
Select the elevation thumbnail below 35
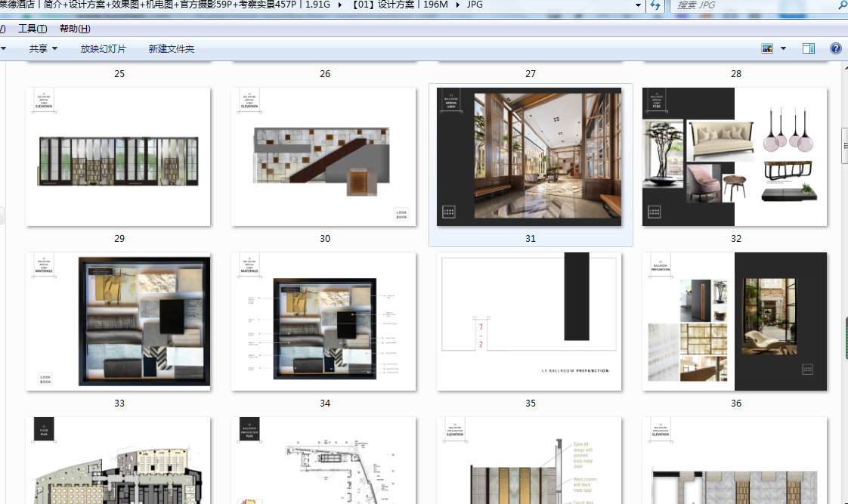(529, 460)
